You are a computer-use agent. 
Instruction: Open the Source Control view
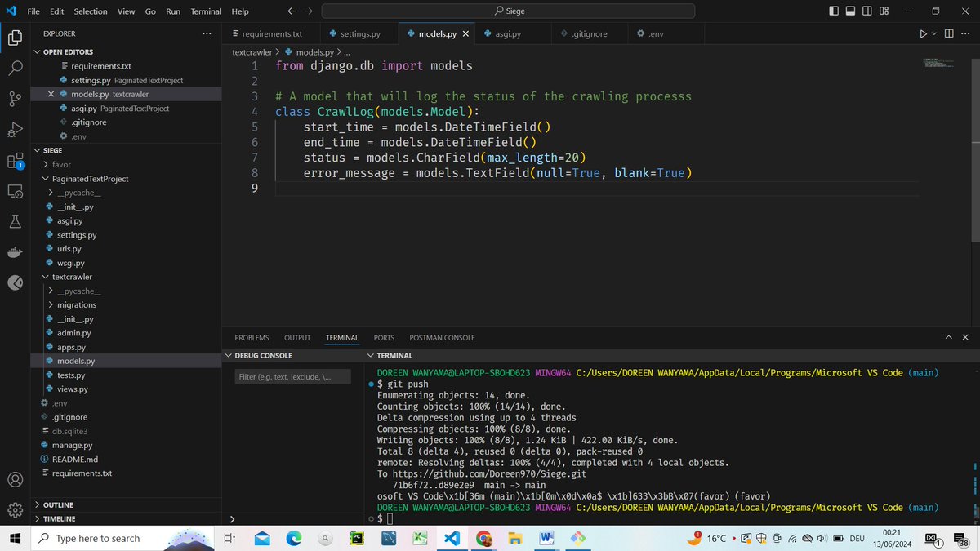[x=15, y=98]
